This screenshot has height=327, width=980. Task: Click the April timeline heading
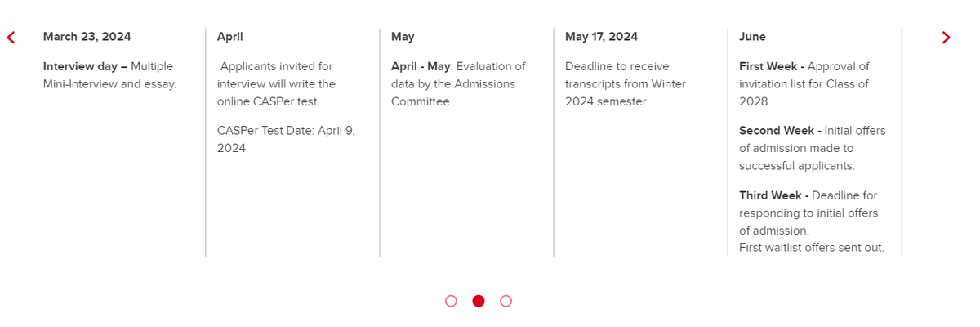click(229, 37)
